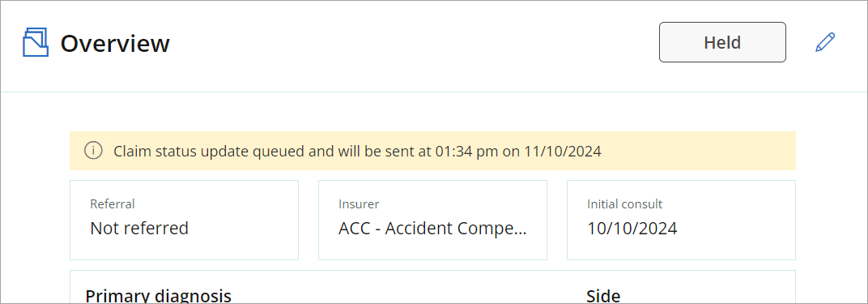Select the "Not referred" value
The width and height of the screenshot is (868, 304).
139,228
